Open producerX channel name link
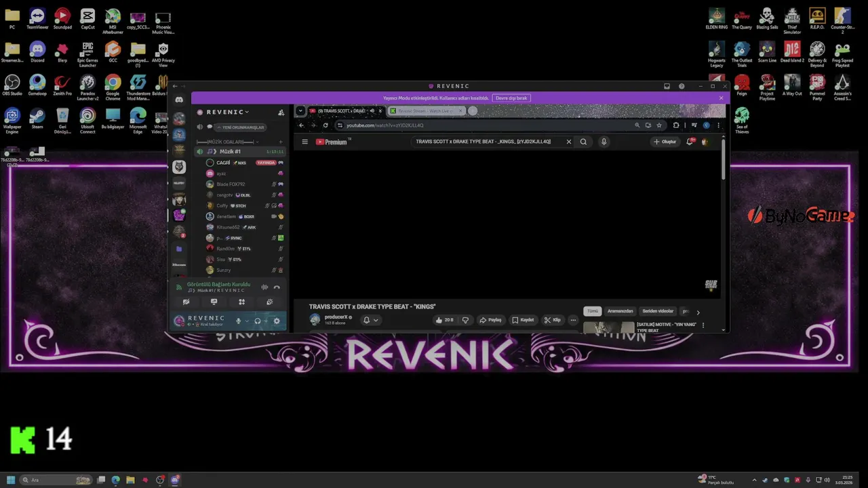Image resolution: width=868 pixels, height=488 pixels. tap(336, 317)
